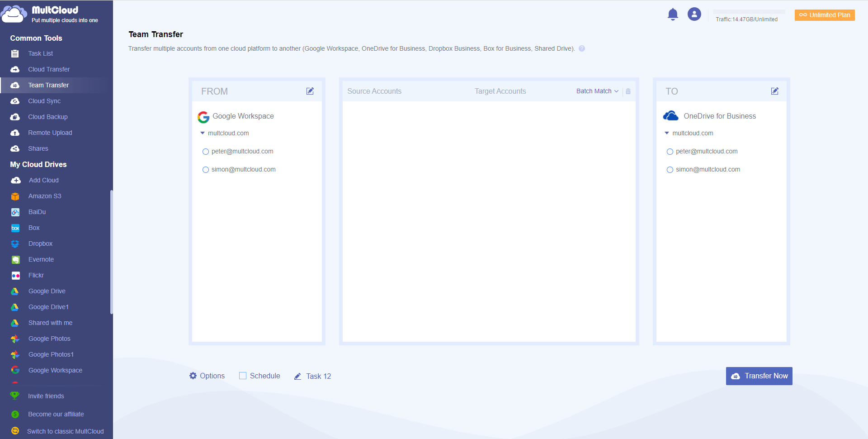Click the Shares sidebar icon

tap(15, 148)
